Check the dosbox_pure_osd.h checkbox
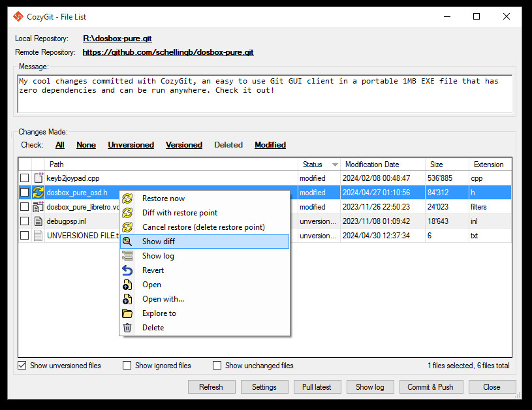 pyautogui.click(x=24, y=193)
